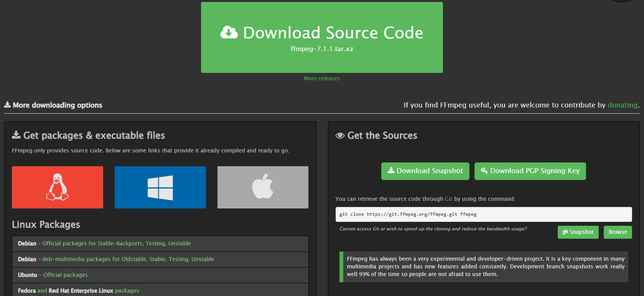Click the Linux penguin tile
The width and height of the screenshot is (644, 296).
coord(58,187)
